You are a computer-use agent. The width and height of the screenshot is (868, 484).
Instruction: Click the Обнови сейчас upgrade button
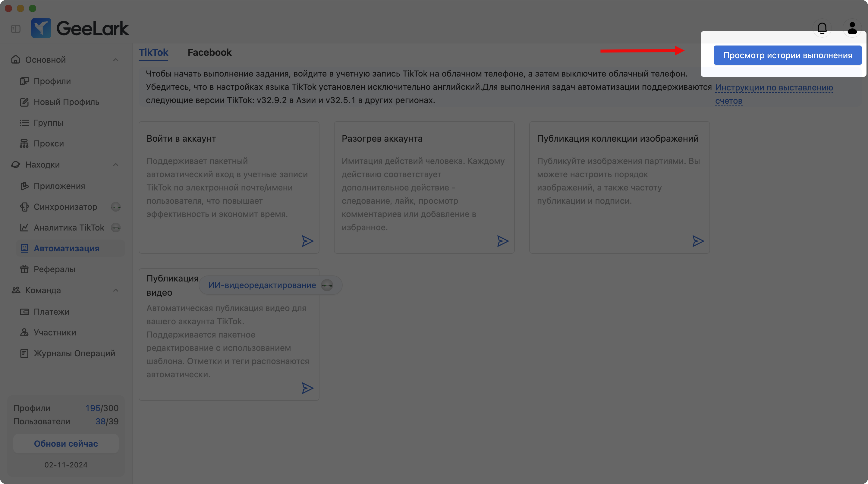66,444
